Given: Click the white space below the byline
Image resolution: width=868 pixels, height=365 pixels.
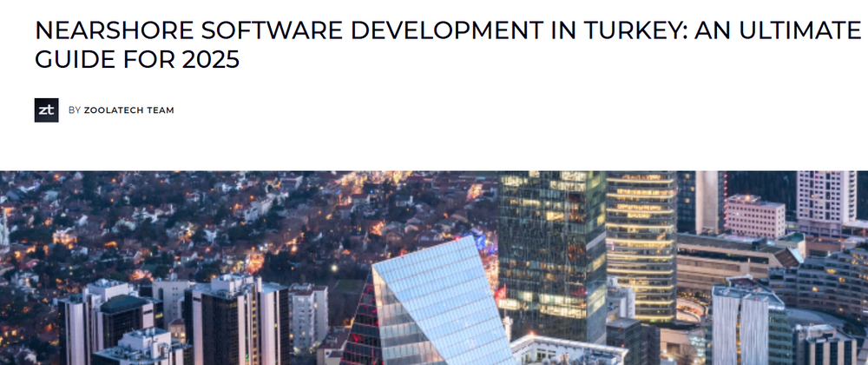Looking at the screenshot, I should pos(434,148).
